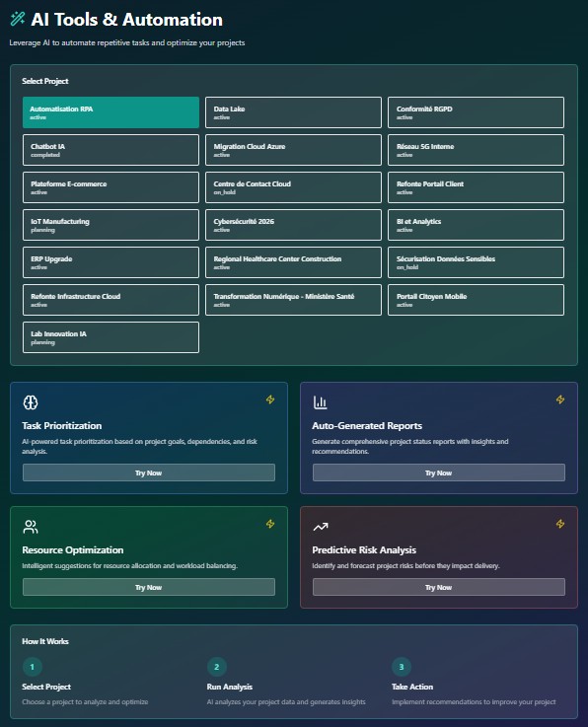Choose the Plateforme E-commerce project
Viewport: 588px width, 727px height.
[x=110, y=187]
